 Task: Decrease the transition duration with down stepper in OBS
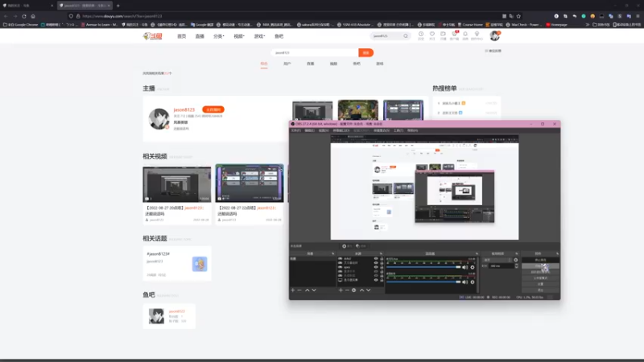(x=516, y=267)
